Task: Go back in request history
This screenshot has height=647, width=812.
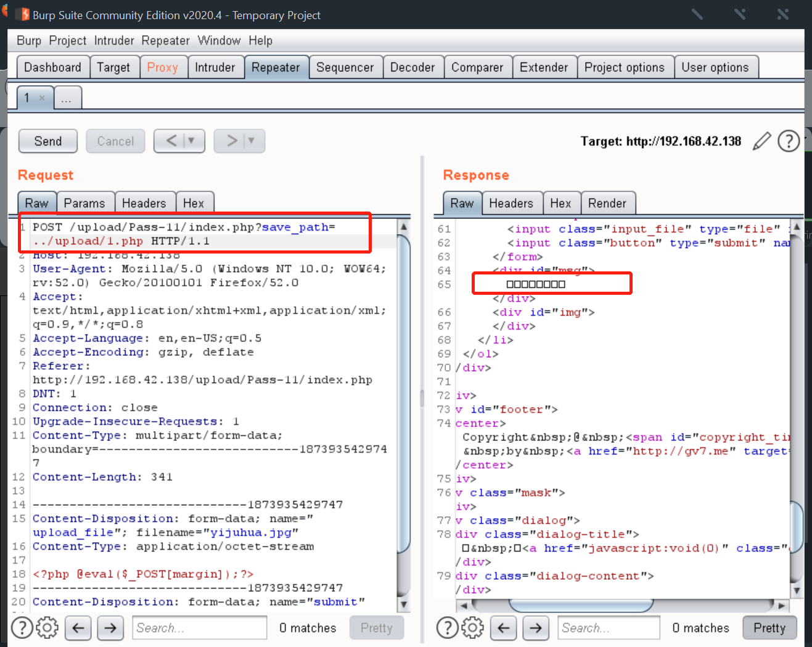Action: pos(171,141)
